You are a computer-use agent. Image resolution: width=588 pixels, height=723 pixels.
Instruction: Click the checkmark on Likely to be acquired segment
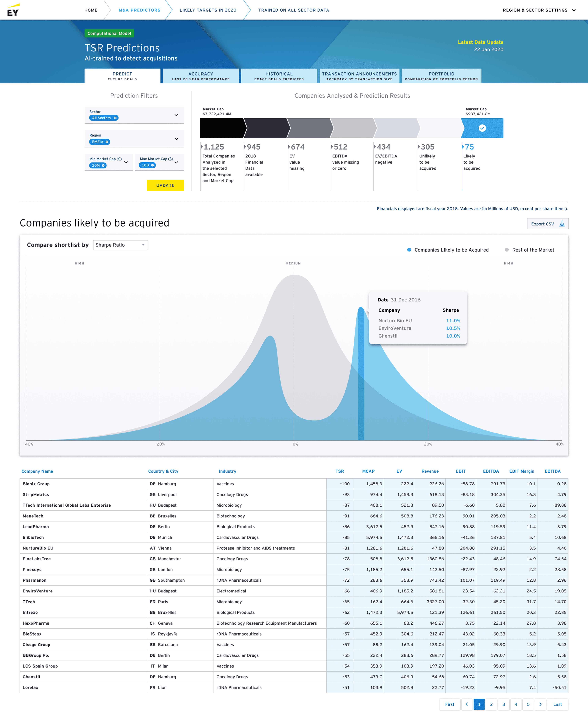point(482,128)
